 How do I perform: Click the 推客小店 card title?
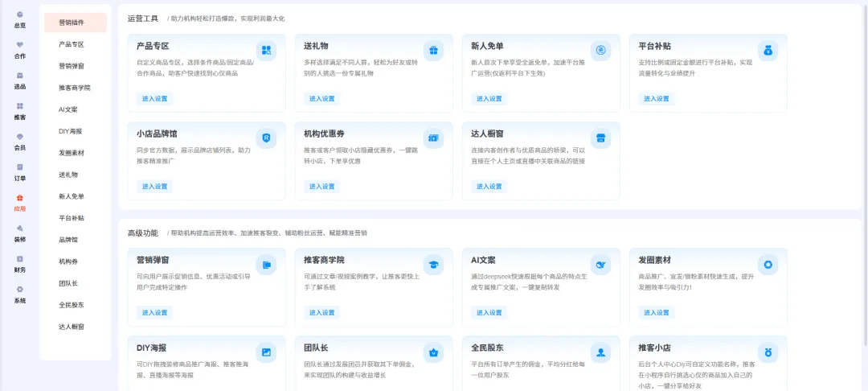coord(654,348)
